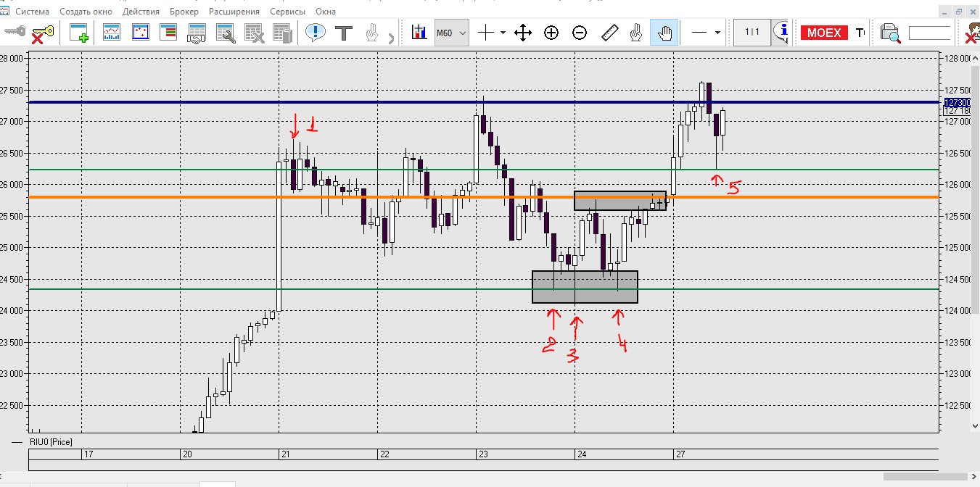Image resolution: width=980 pixels, height=487 pixels.
Task: Click the zoom out minus circle icon
Action: (580, 33)
